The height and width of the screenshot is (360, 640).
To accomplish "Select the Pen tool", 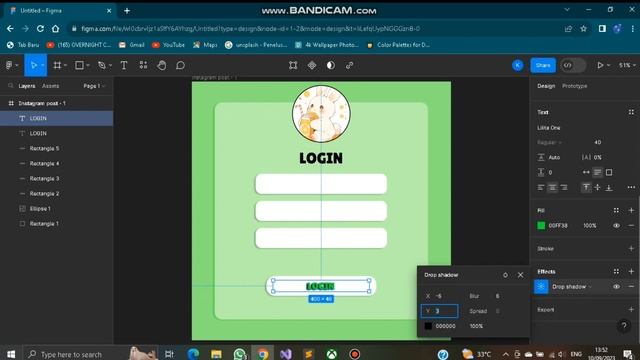I will pos(102,65).
